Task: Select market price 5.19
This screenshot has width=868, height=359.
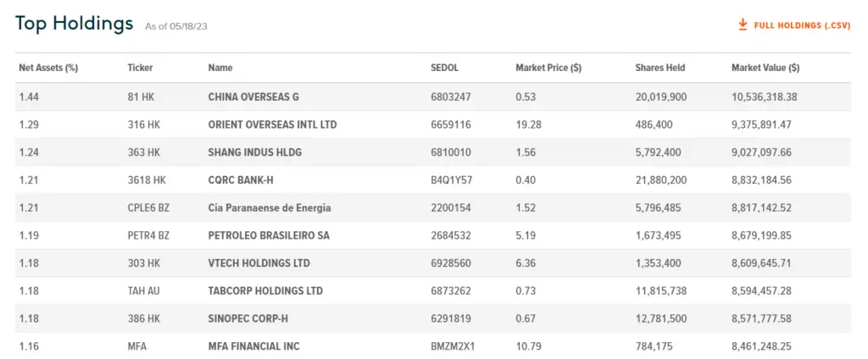Action: (x=526, y=235)
